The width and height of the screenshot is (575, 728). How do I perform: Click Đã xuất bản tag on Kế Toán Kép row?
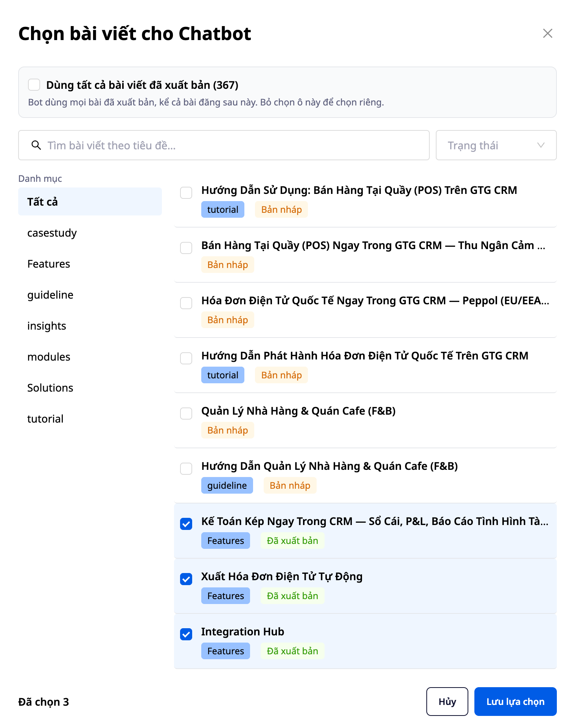click(292, 541)
